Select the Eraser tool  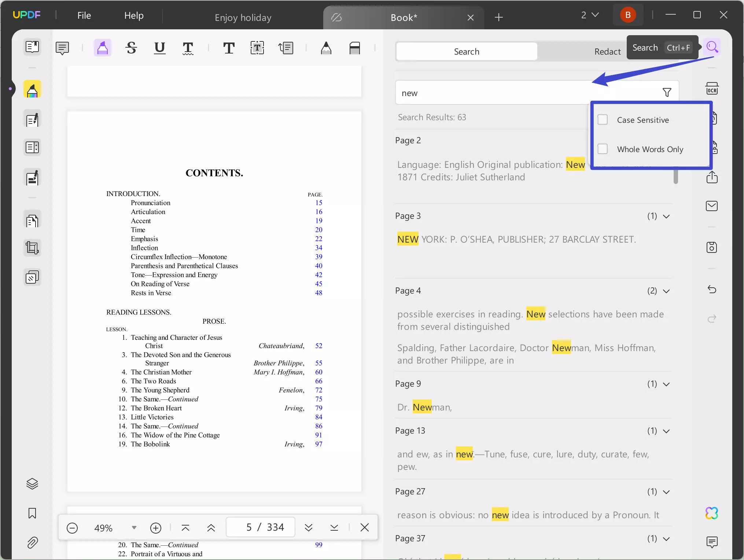coord(355,48)
